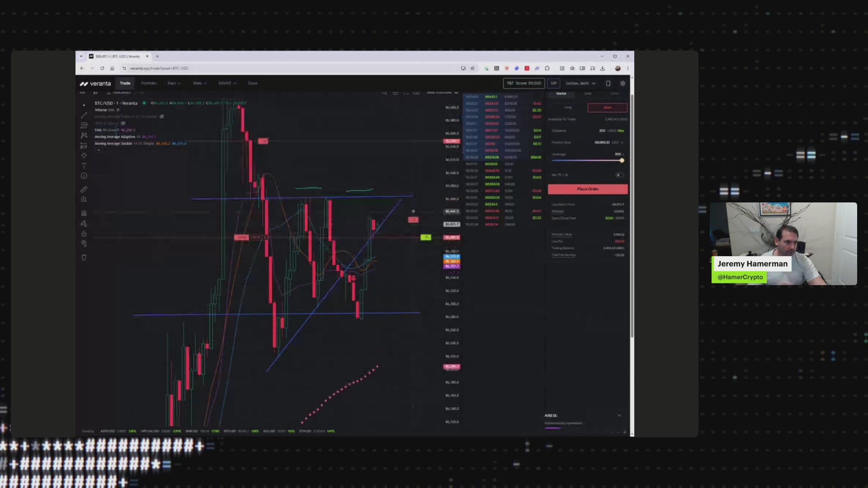This screenshot has width=868, height=488.
Task: Select the trend line drawing tool
Action: pyautogui.click(x=84, y=115)
